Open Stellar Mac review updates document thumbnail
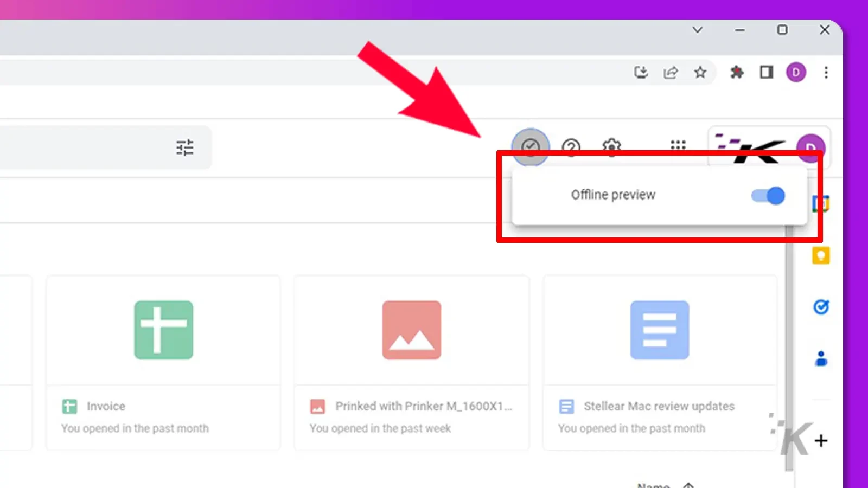The height and width of the screenshot is (488, 868). point(660,330)
